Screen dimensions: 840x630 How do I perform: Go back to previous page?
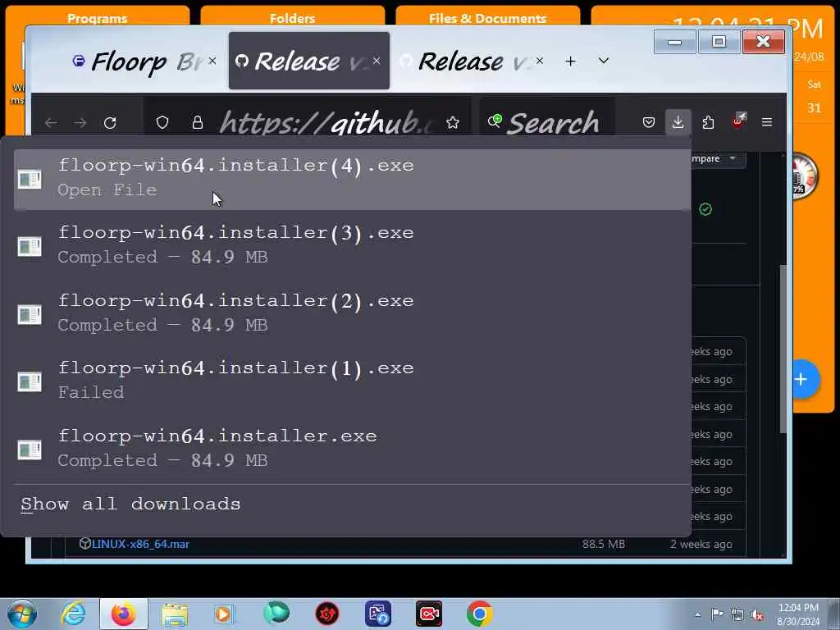[x=52, y=123]
